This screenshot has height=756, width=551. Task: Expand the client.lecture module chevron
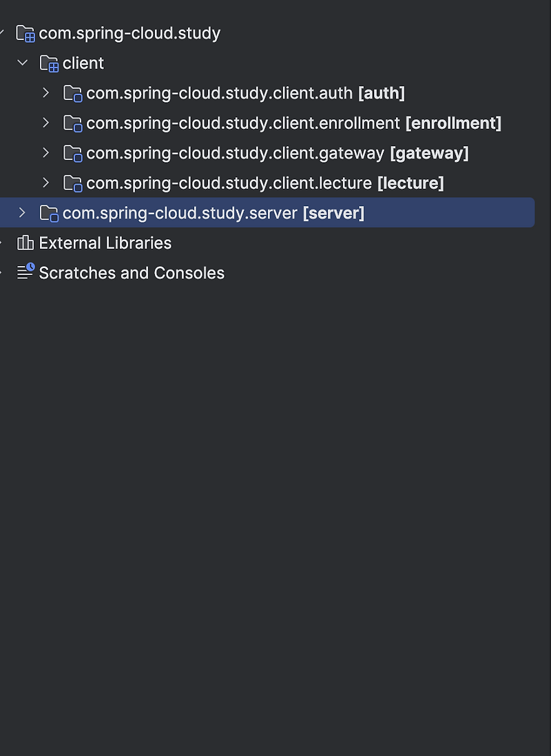pyautogui.click(x=46, y=183)
